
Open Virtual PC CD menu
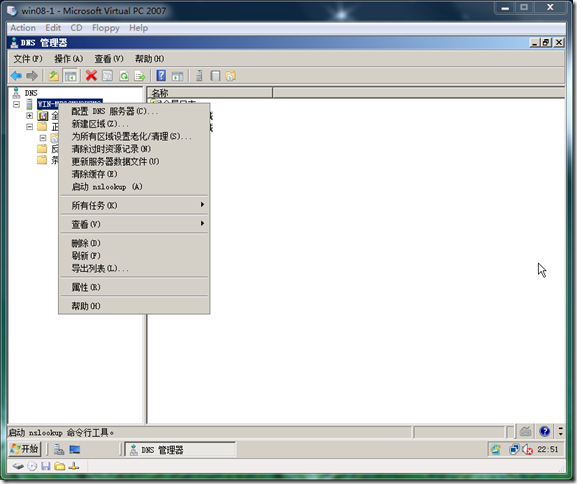[x=77, y=28]
